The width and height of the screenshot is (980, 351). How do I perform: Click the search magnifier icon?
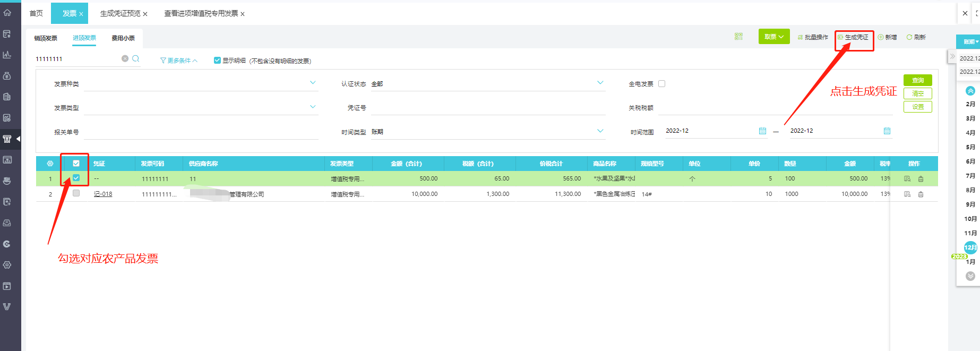(x=136, y=59)
